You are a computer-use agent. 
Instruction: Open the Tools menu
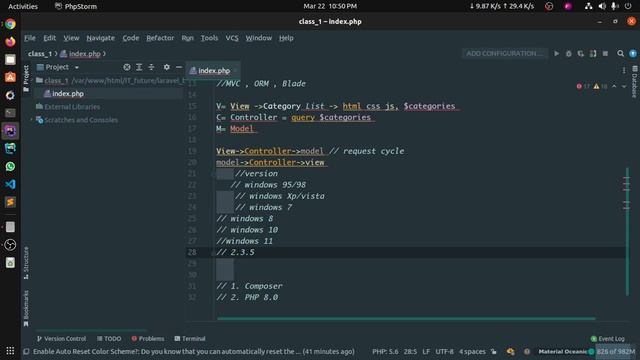coord(209,38)
